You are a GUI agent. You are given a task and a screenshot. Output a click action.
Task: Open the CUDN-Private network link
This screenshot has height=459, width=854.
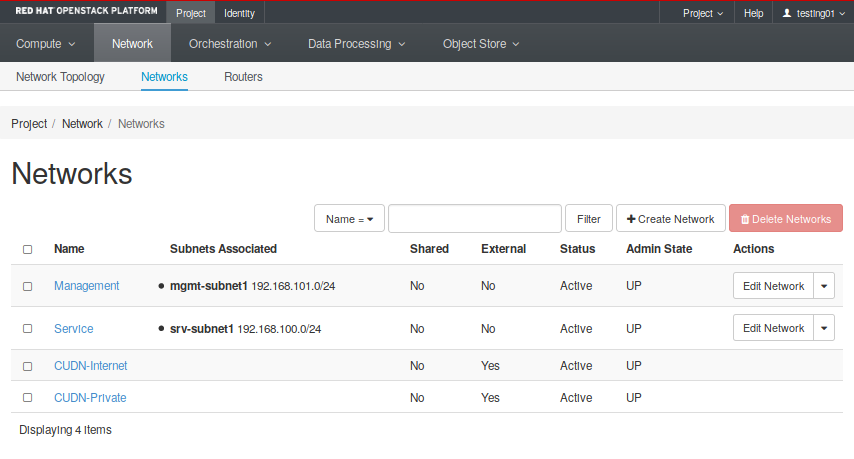coord(90,397)
